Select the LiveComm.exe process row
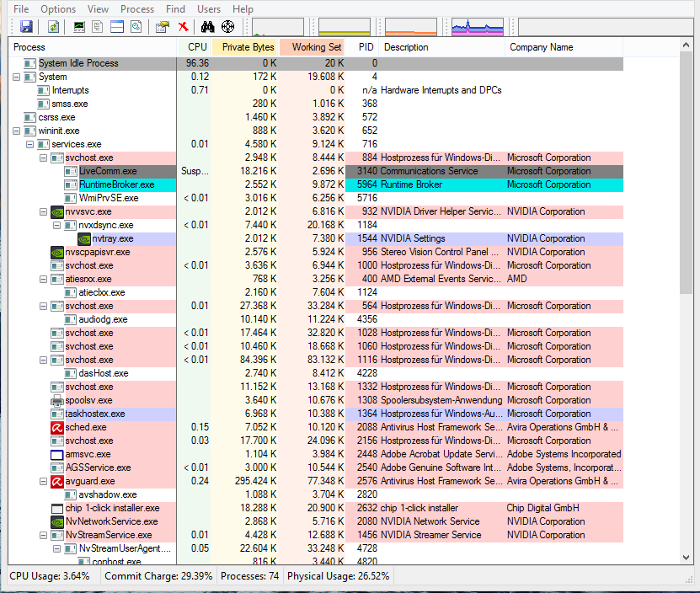 point(316,172)
